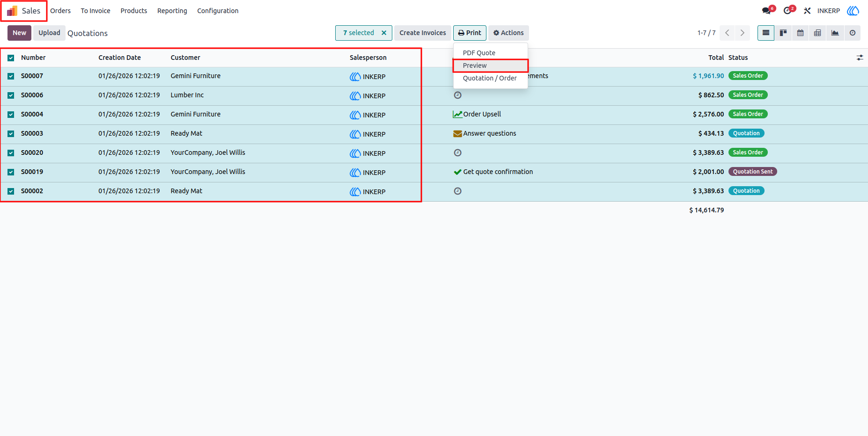
Task: Collapse the Print dropdown menu
Action: (x=470, y=33)
